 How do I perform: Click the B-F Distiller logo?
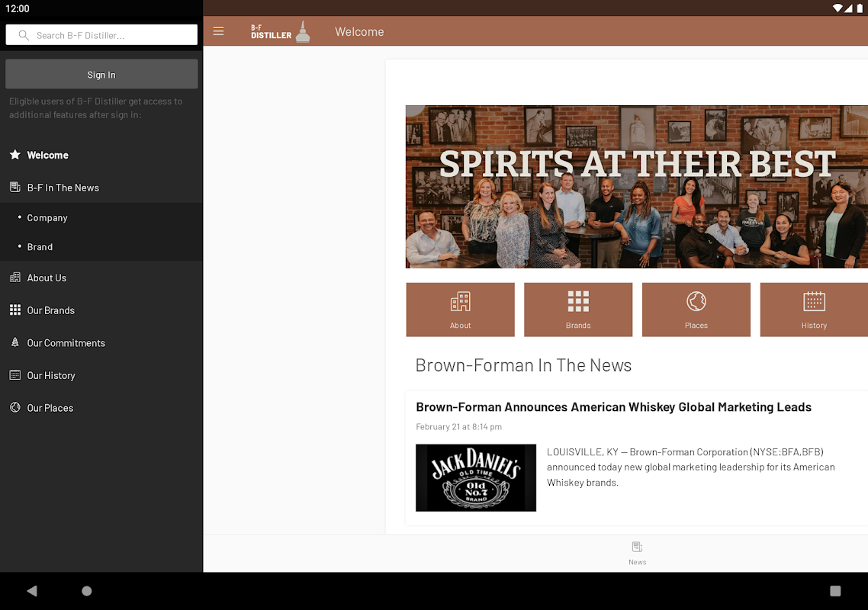point(280,31)
